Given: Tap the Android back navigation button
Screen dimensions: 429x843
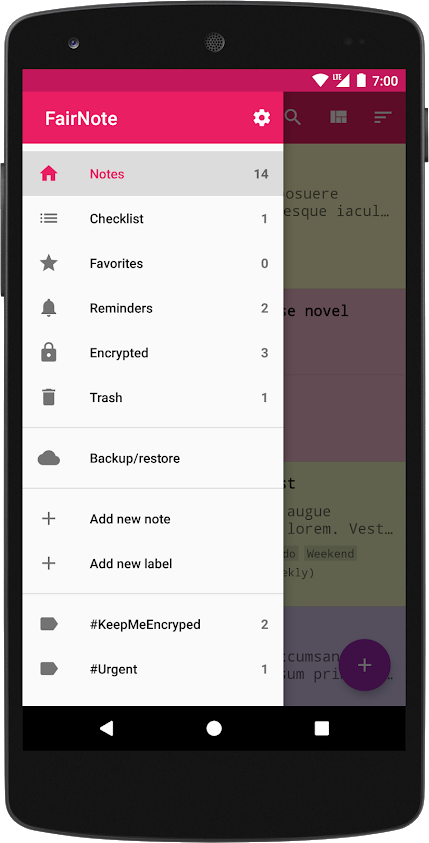Looking at the screenshot, I should 106,728.
